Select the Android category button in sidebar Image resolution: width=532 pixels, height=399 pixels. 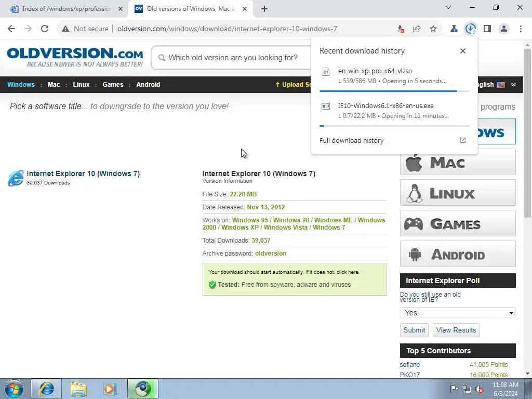tap(458, 254)
